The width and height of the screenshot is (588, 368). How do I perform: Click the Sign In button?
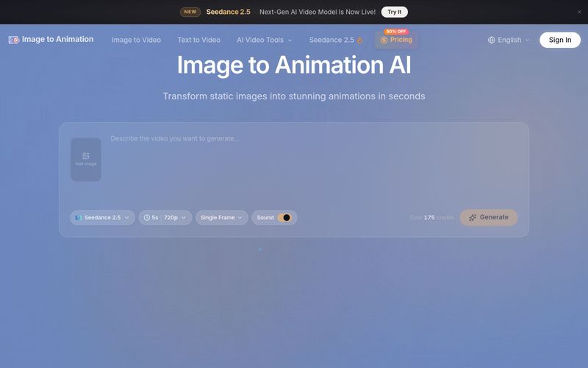560,40
